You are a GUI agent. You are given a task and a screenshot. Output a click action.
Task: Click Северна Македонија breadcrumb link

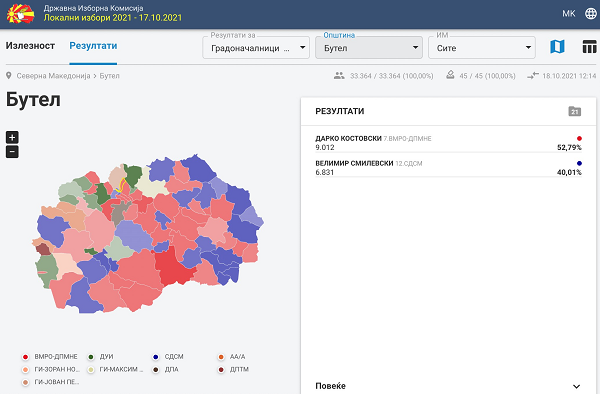(53, 76)
